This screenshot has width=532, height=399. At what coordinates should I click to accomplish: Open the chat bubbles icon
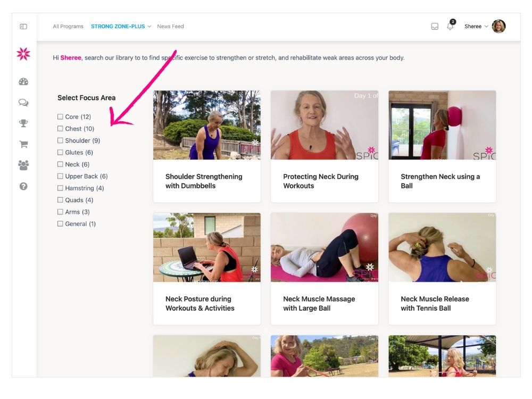pos(23,103)
